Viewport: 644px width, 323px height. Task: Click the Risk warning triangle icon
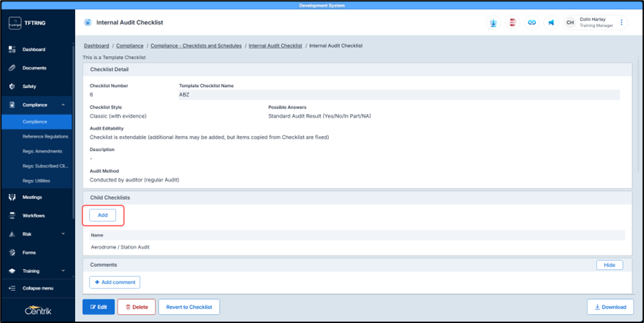[12, 234]
